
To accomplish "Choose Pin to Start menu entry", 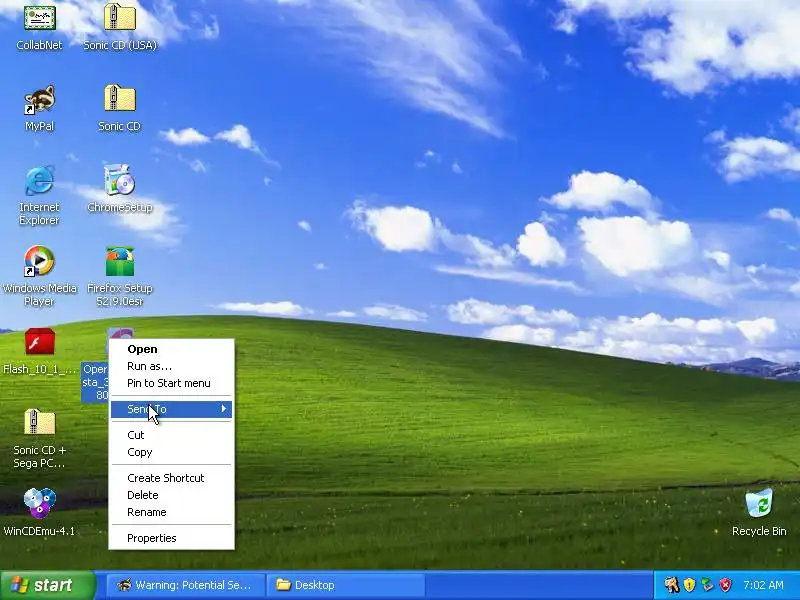I will [171, 383].
